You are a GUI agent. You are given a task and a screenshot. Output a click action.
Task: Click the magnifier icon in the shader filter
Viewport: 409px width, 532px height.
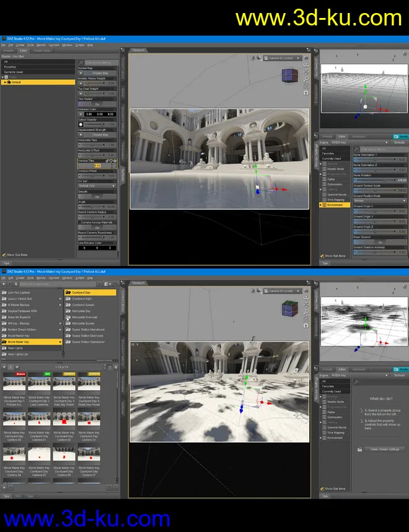click(81, 63)
